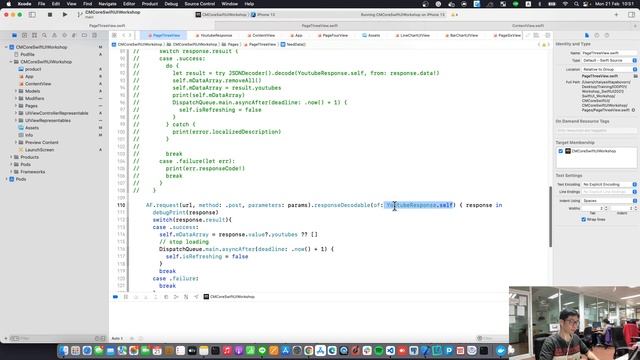Click the Name field in inspector
The width and height of the screenshot is (640, 360).
coord(609,53)
